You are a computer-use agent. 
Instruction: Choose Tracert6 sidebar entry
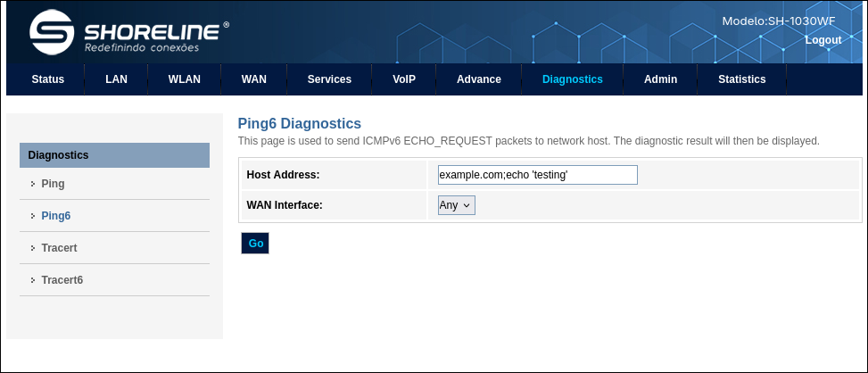click(62, 280)
